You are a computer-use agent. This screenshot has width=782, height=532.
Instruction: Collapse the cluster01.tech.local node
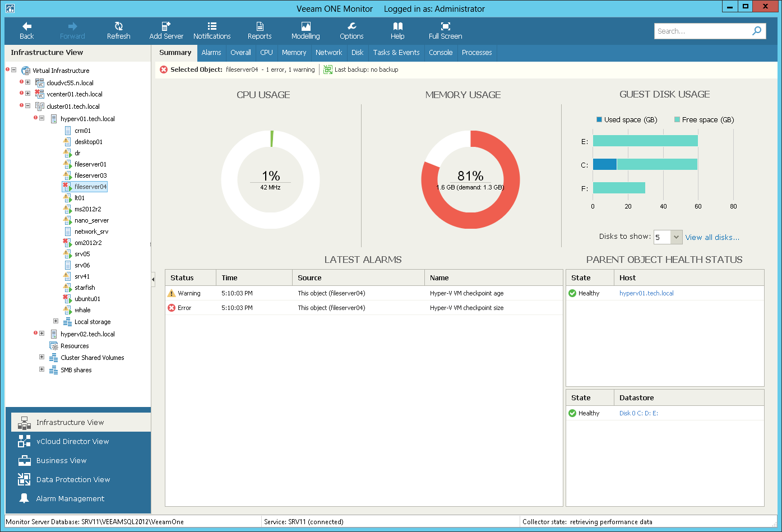coord(28,106)
